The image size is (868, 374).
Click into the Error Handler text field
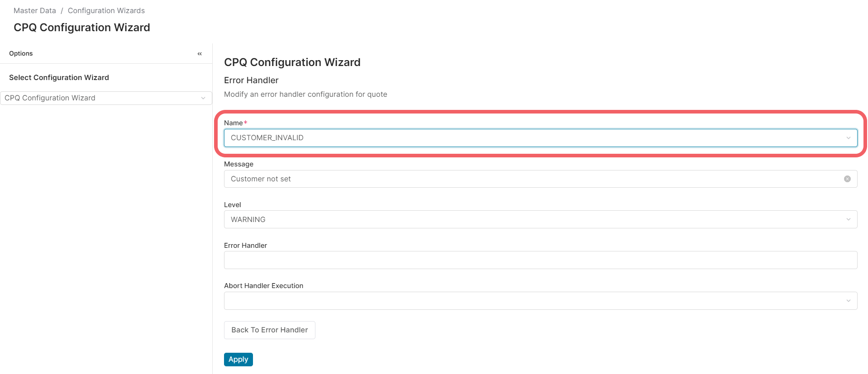pyautogui.click(x=540, y=260)
